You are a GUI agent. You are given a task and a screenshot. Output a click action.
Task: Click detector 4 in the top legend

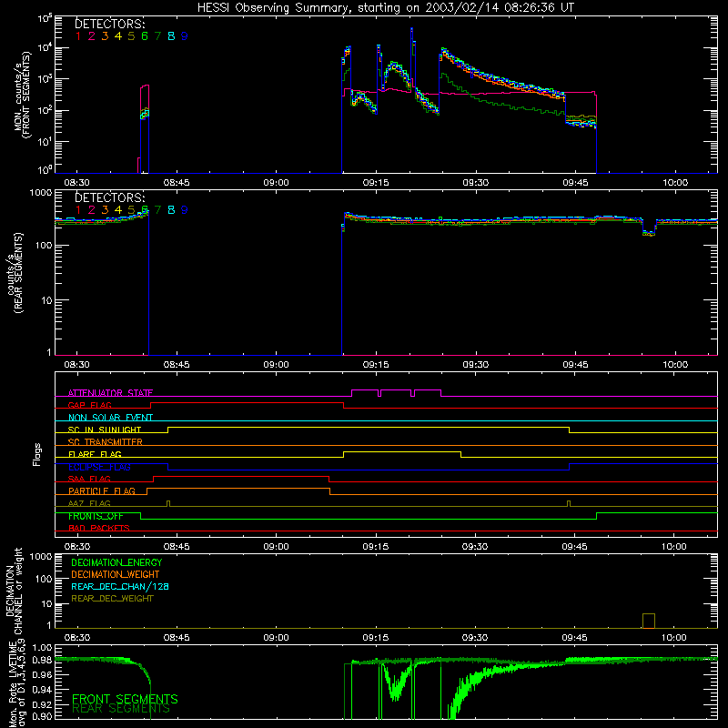[118, 36]
